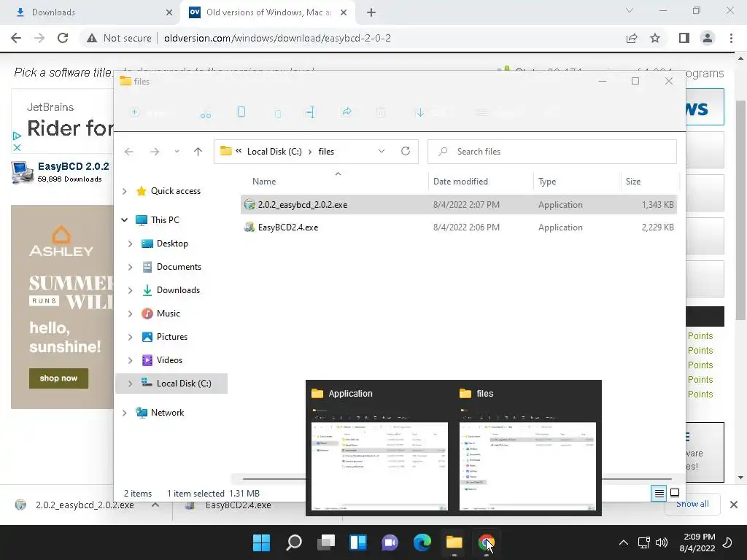The height and width of the screenshot is (560, 747).
Task: Open Task View on taskbar
Action: 326,542
